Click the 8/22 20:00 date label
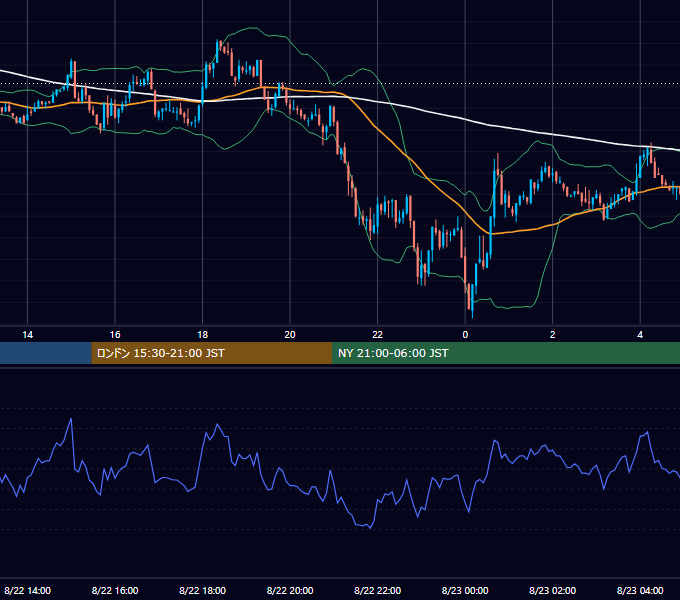 coord(290,590)
